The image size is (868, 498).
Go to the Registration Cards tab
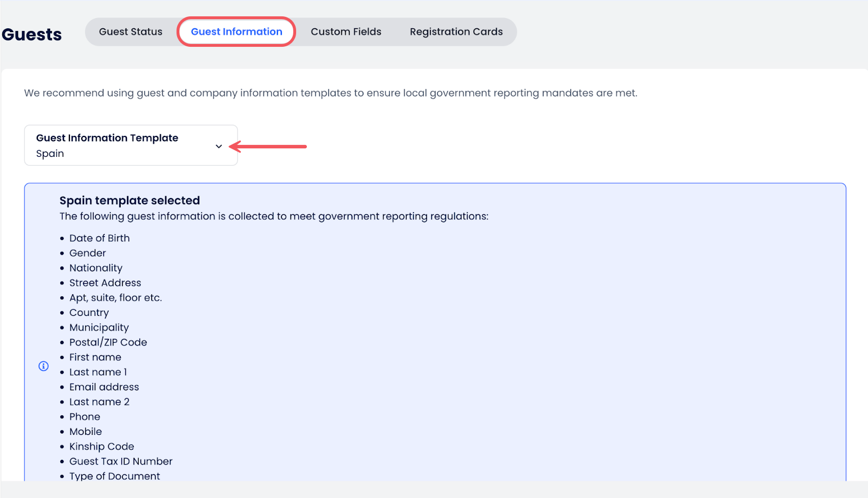[456, 32]
